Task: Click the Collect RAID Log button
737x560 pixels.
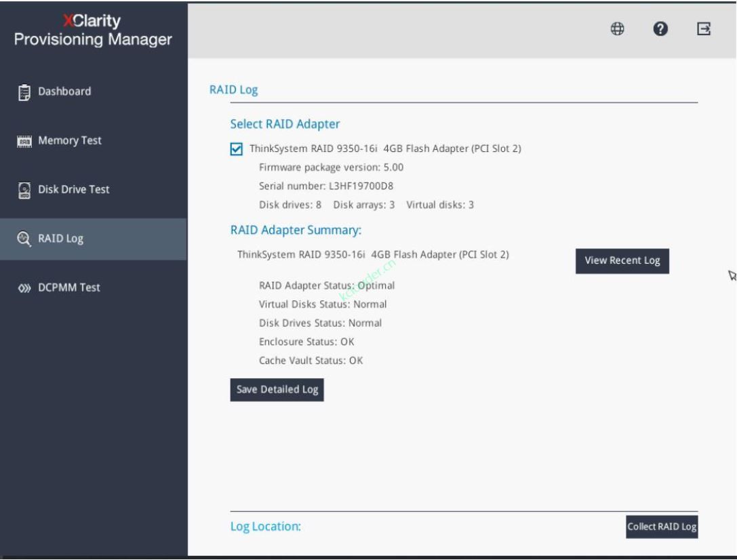Action: 662,527
